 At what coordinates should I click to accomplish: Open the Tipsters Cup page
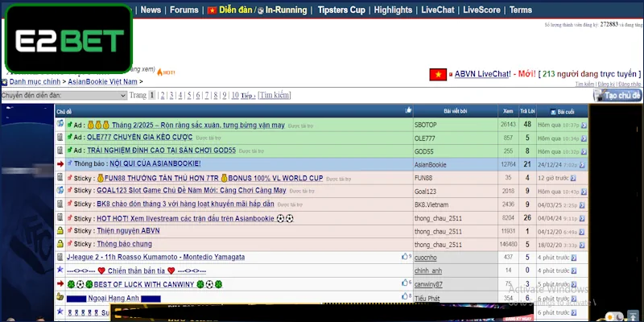click(341, 10)
